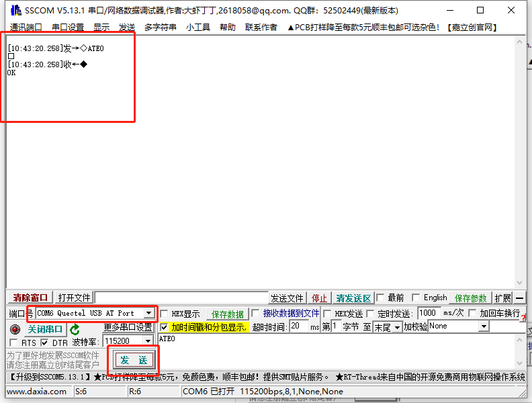Viewport: 532px width, 403px height.
Task: Enable 接收数据到文件 checkbox
Action: (255, 313)
